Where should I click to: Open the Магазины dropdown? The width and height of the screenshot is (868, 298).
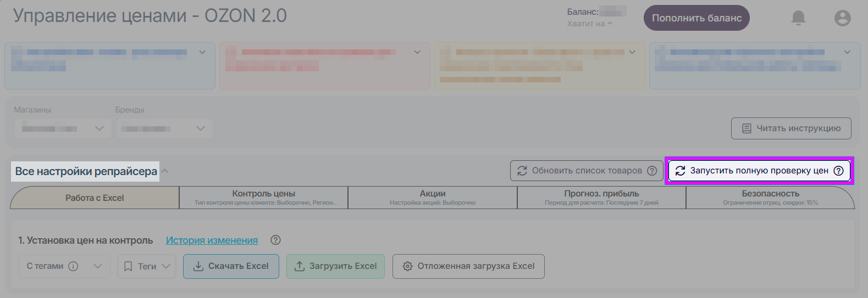[x=63, y=128]
